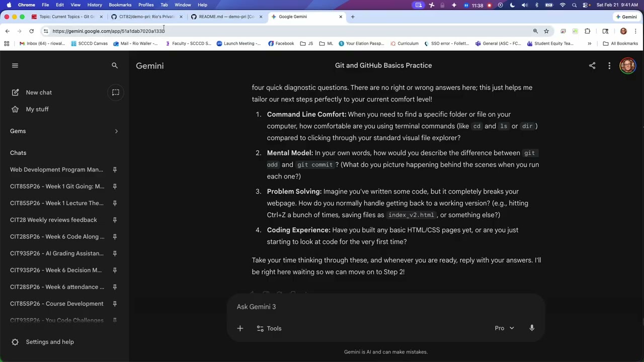Image resolution: width=644 pixels, height=362 pixels.
Task: Open All Bookmarks folder
Action: click(620, 44)
